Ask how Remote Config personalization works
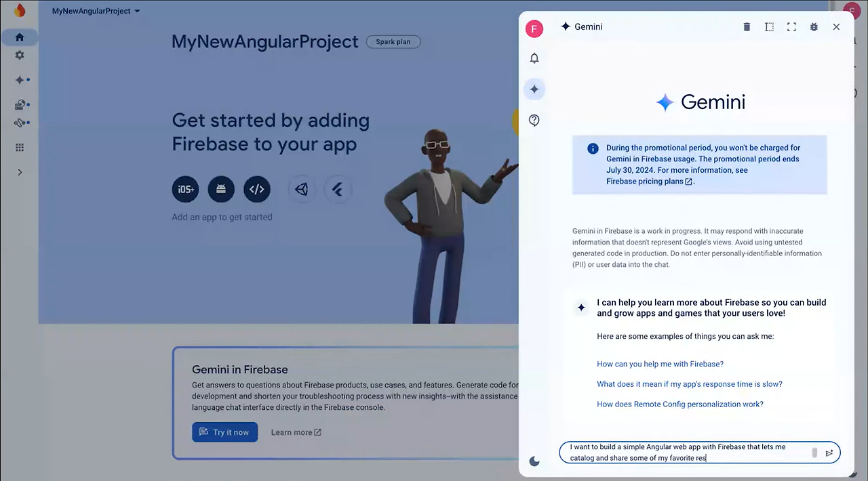The width and height of the screenshot is (868, 481). pos(679,404)
